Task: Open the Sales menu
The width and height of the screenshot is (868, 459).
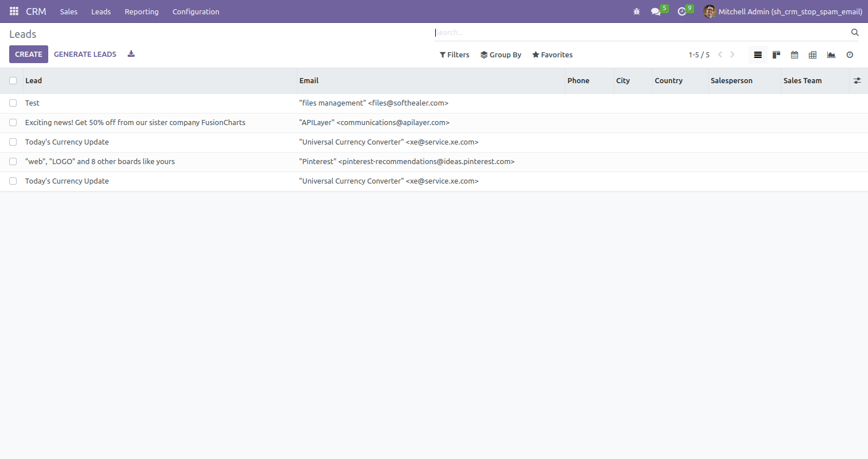Action: coord(69,11)
